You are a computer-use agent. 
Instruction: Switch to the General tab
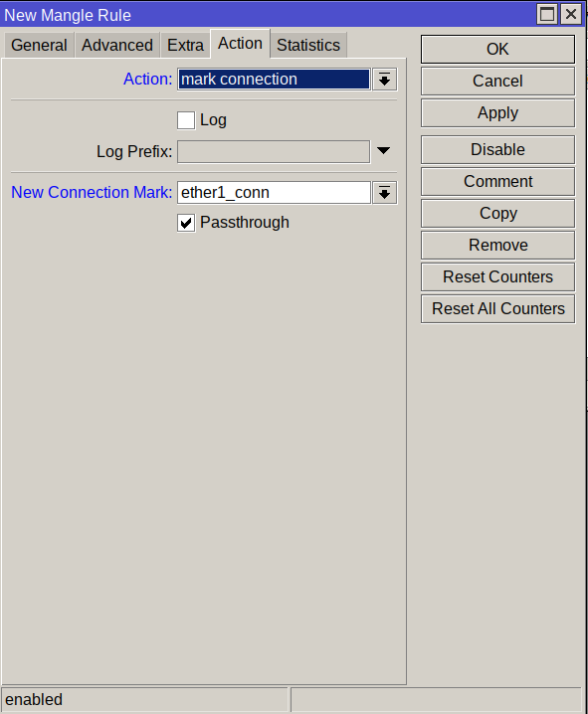(39, 45)
